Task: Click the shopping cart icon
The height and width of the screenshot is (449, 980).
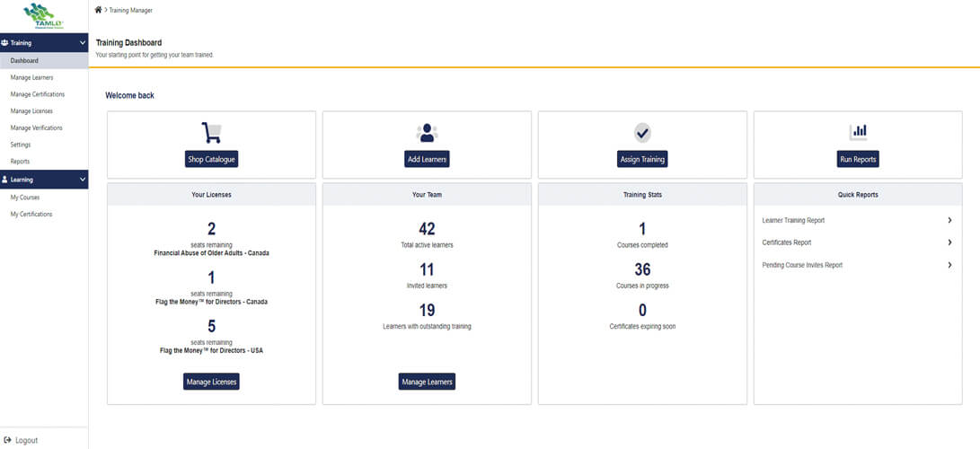Action: 211,133
